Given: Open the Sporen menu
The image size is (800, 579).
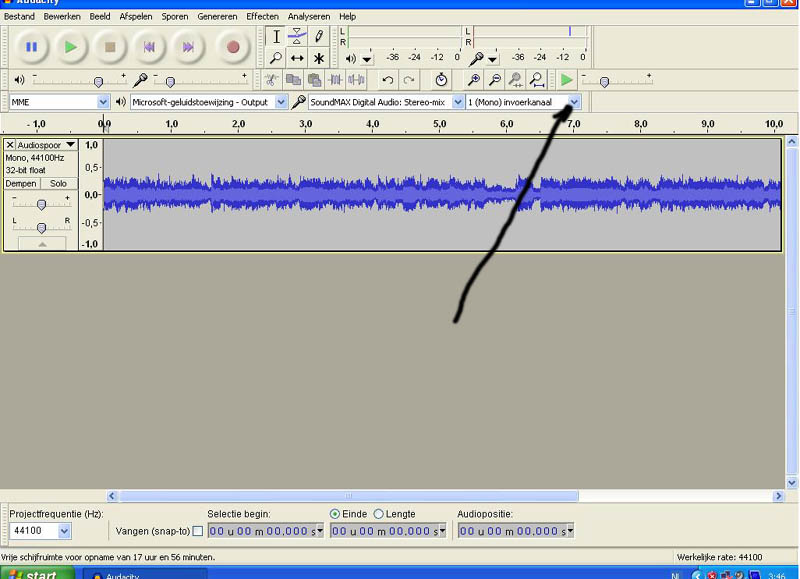Looking at the screenshot, I should 175,16.
